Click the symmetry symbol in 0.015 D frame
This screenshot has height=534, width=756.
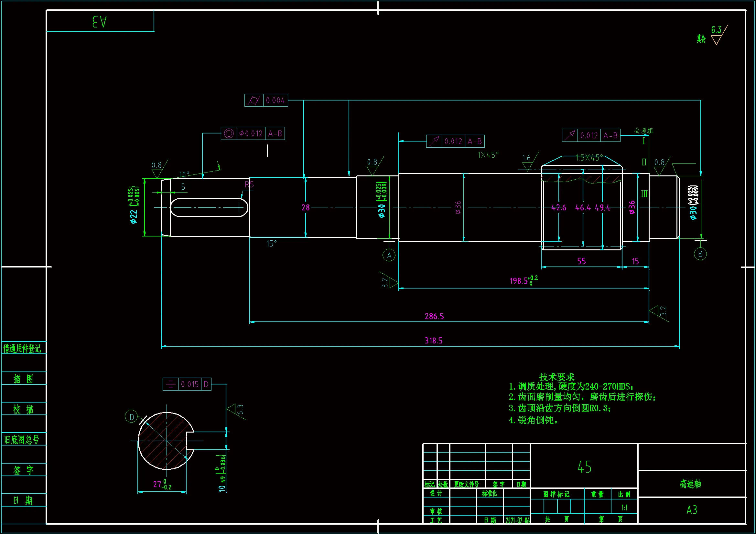tap(170, 384)
